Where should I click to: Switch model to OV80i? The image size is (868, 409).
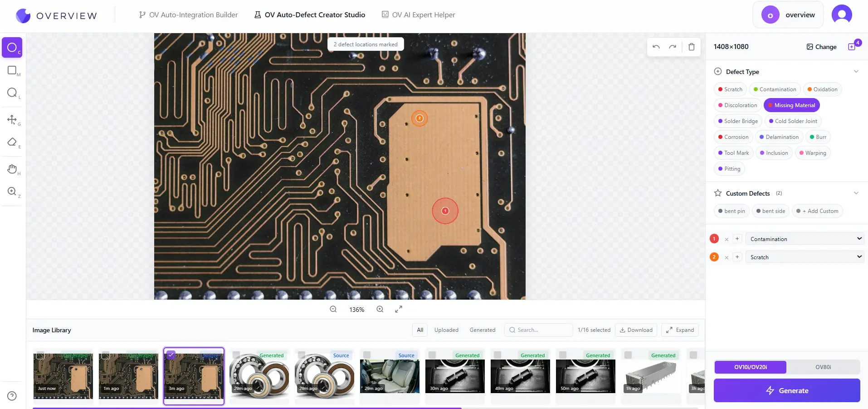[823, 367]
